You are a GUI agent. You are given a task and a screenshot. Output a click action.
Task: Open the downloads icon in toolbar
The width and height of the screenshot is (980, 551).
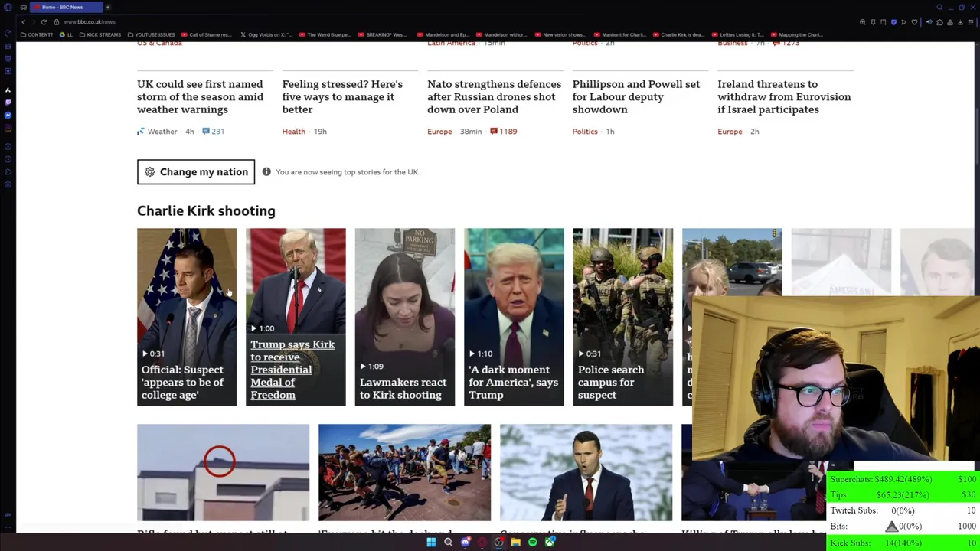(960, 22)
